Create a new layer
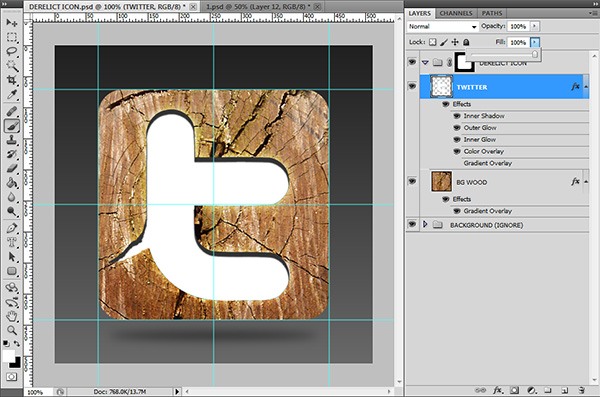 click(564, 390)
